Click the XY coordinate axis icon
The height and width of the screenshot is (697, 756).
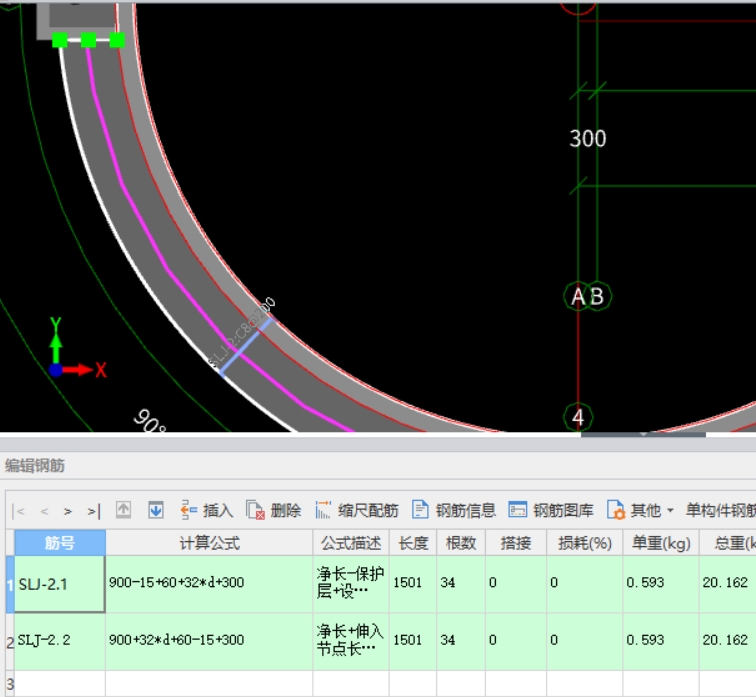pos(77,348)
